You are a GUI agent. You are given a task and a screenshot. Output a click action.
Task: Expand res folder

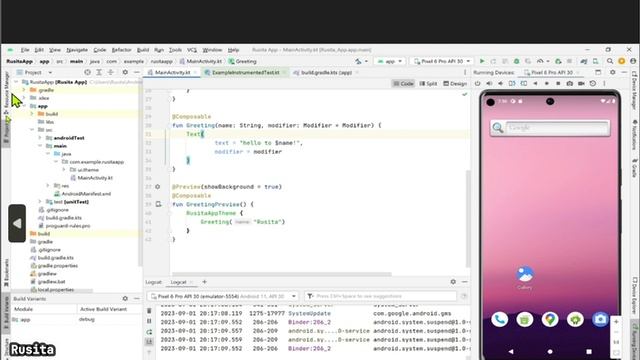coord(48,186)
